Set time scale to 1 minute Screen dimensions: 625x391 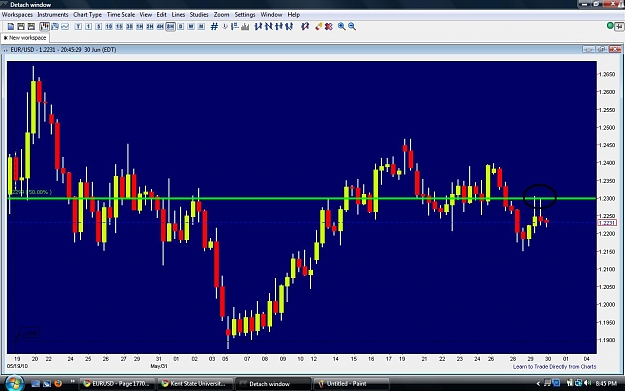pos(88,27)
